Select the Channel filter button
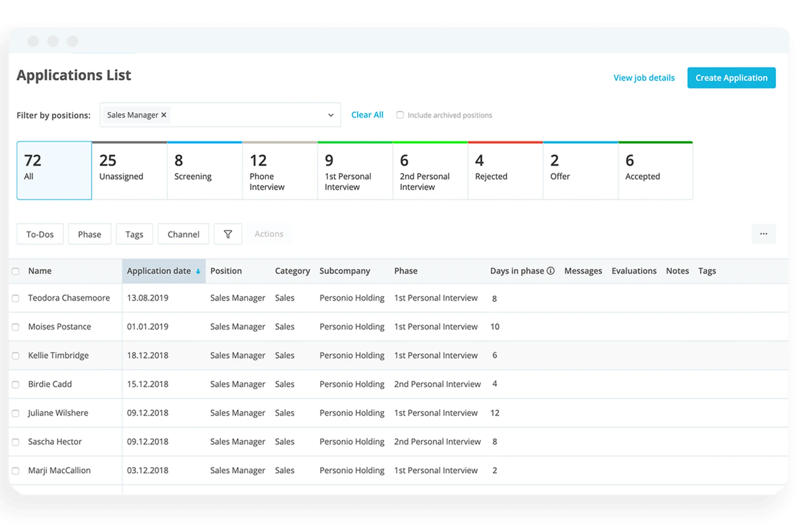Screen dimensions: 798x532 pyautogui.click(x=184, y=233)
